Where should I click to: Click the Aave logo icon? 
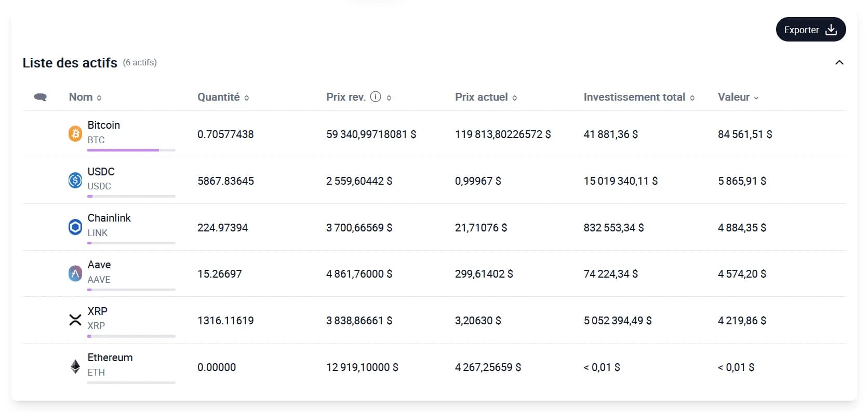coord(75,273)
